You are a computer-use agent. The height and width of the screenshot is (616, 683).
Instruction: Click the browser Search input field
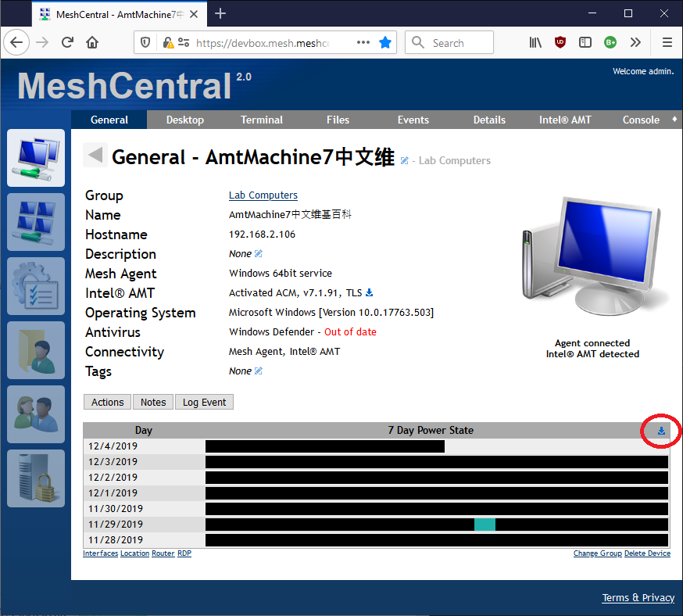(x=449, y=42)
